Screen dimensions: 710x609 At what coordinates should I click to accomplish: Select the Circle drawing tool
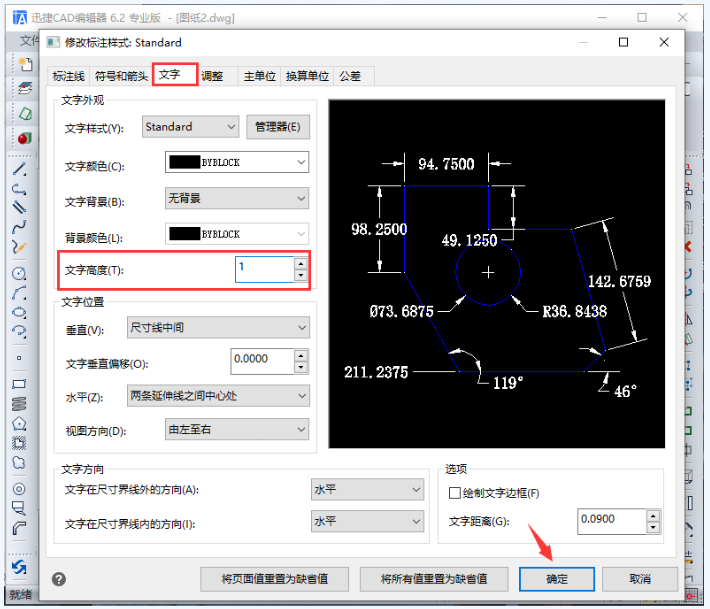point(19,273)
